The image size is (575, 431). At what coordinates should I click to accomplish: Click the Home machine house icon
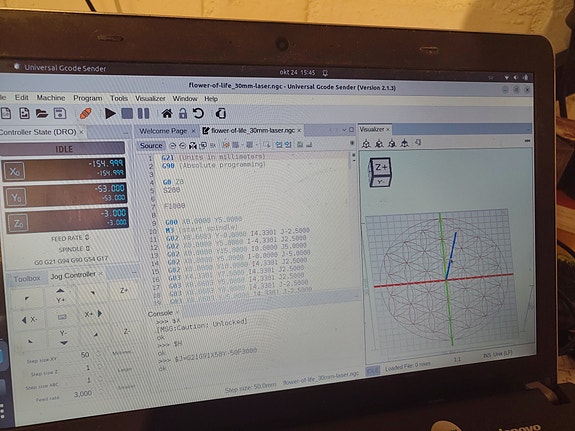[167, 113]
